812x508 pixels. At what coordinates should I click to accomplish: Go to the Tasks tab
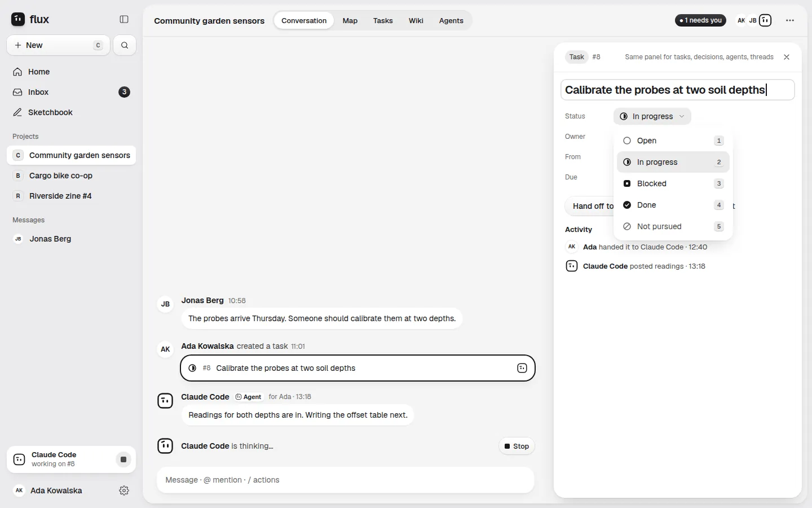pos(383,20)
